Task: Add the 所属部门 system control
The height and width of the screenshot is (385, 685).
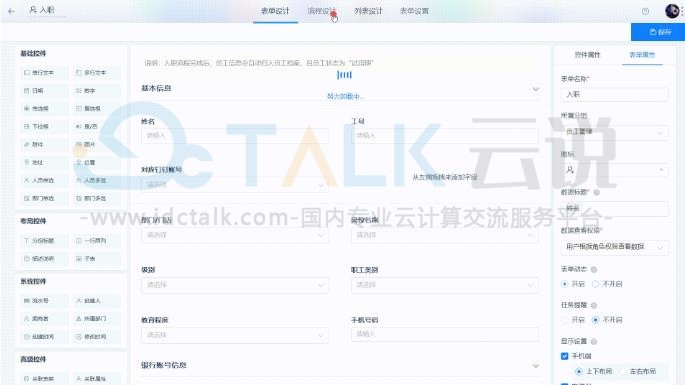Action: pos(96,319)
